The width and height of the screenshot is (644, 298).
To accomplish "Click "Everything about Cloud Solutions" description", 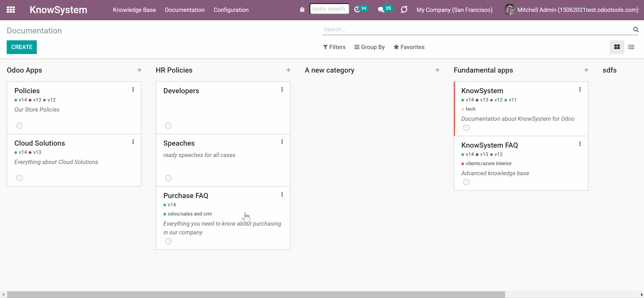I will (x=56, y=162).
